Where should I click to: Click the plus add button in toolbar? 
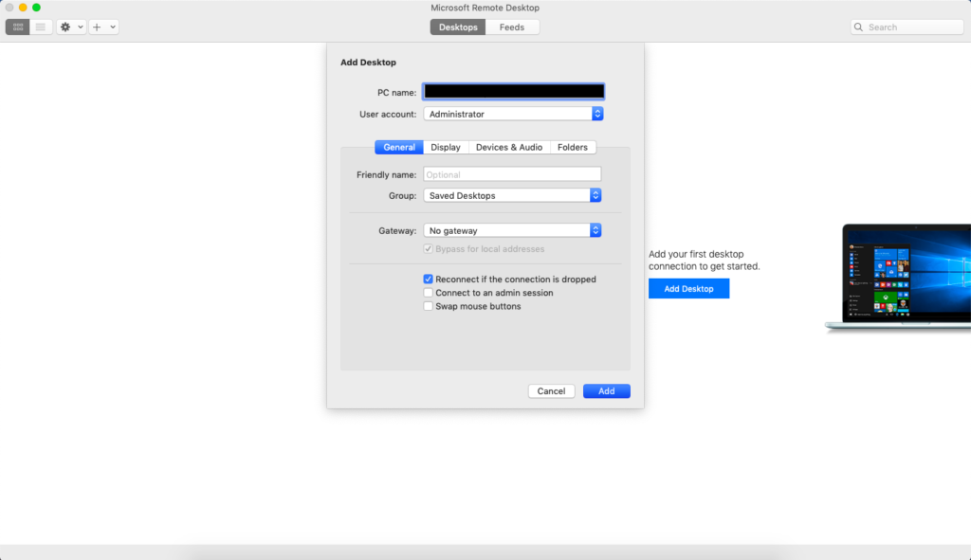(97, 27)
